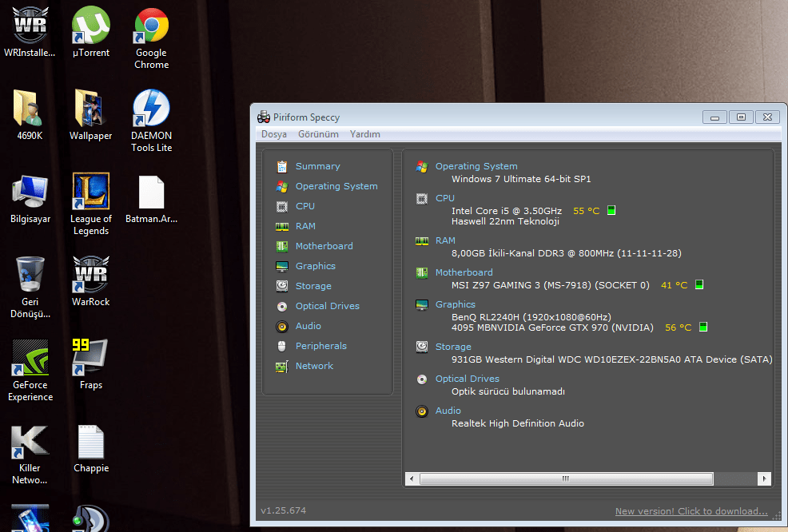
Task: Select the Wallpaper folder on desktop
Action: point(91,114)
